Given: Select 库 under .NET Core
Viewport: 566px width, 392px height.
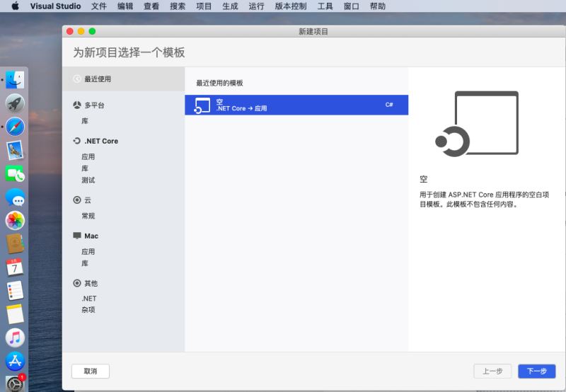Looking at the screenshot, I should [x=85, y=168].
